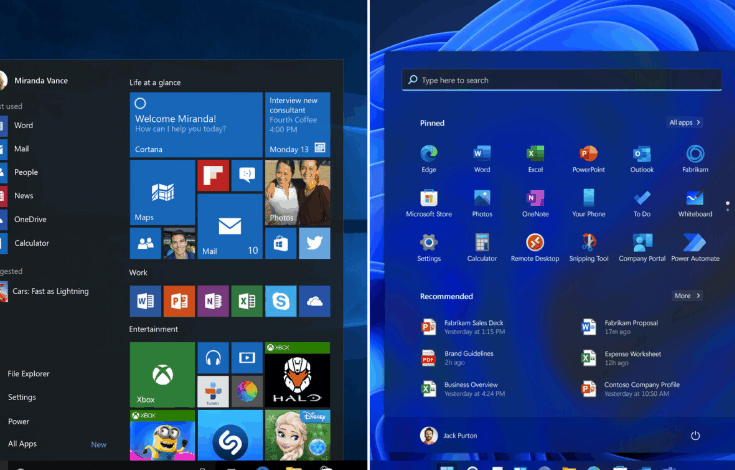Open Contoso Company Profile presentation
Image resolution: width=735 pixels, height=470 pixels.
pos(630,389)
